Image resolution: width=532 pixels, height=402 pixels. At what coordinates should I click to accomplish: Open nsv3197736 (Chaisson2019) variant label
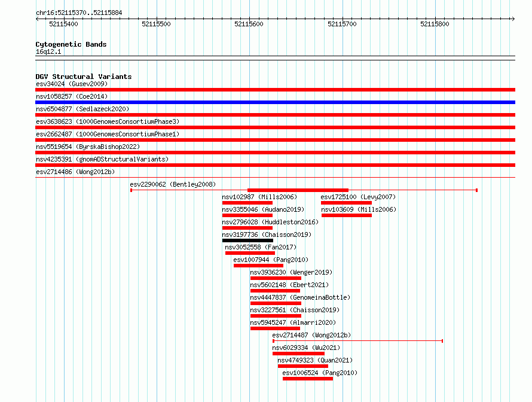pos(267,234)
